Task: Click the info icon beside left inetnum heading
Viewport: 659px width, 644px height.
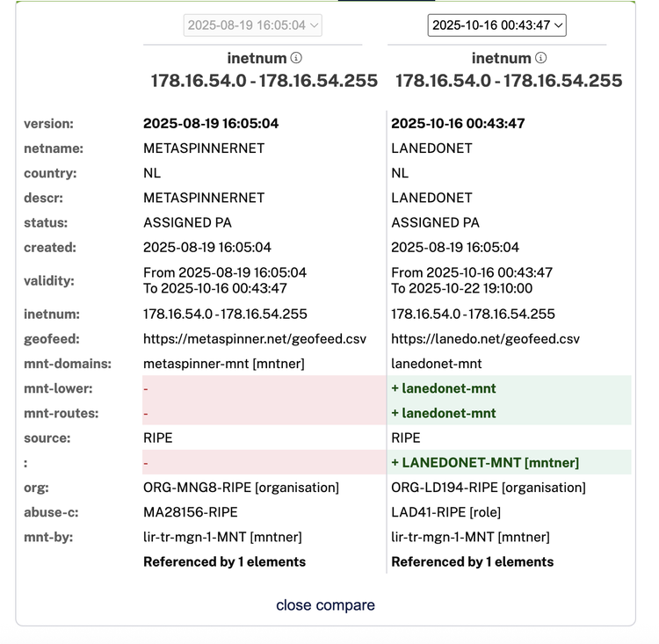Action: 296,58
